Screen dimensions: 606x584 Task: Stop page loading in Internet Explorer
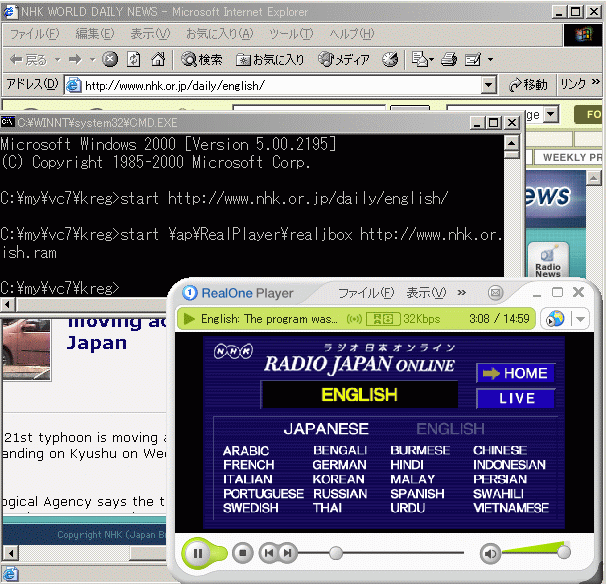110,60
